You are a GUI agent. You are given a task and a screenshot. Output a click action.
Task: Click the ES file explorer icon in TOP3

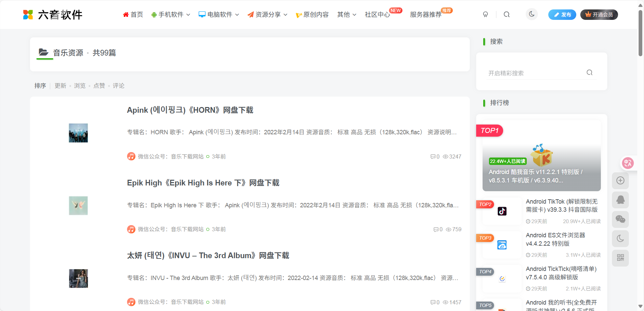[x=502, y=245]
